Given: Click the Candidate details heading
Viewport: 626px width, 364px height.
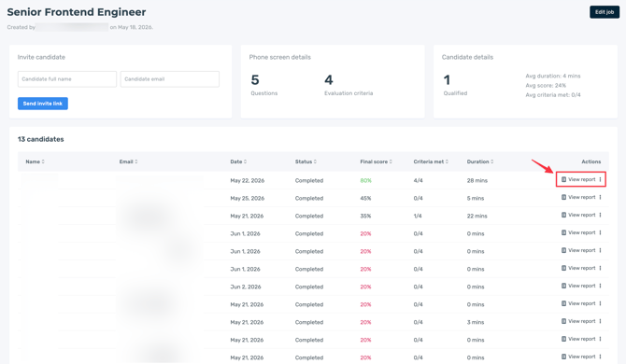Looking at the screenshot, I should click(x=467, y=57).
